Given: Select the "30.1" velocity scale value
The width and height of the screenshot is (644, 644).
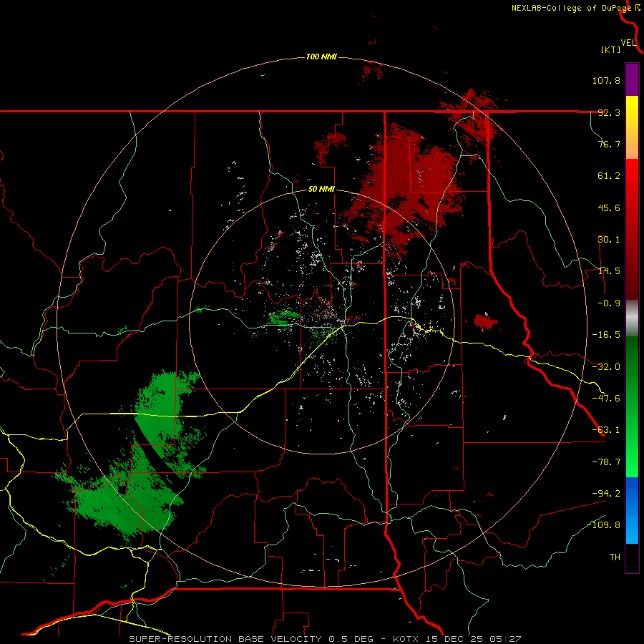Looking at the screenshot, I should (609, 240).
